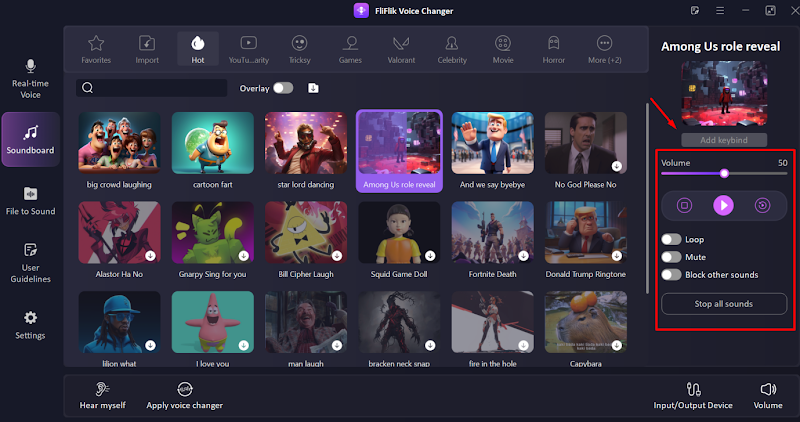Enable the Loop toggle
The height and width of the screenshot is (422, 800).
pyautogui.click(x=671, y=239)
